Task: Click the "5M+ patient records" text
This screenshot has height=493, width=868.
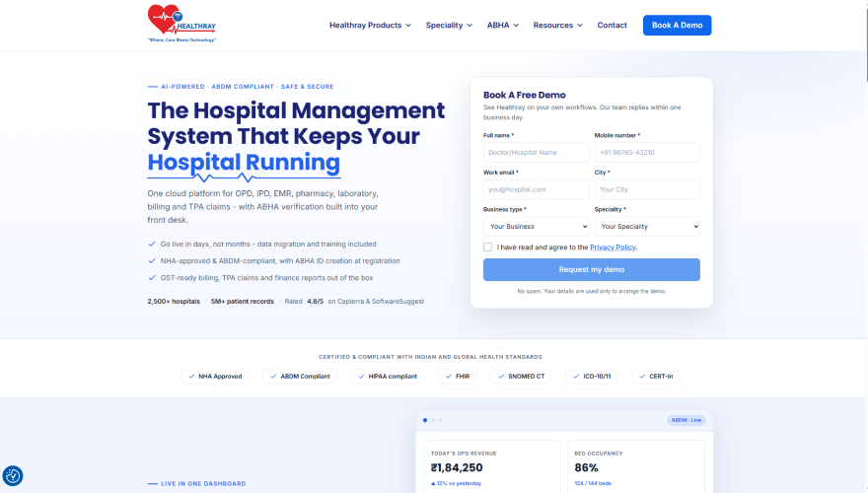Action: coord(242,302)
